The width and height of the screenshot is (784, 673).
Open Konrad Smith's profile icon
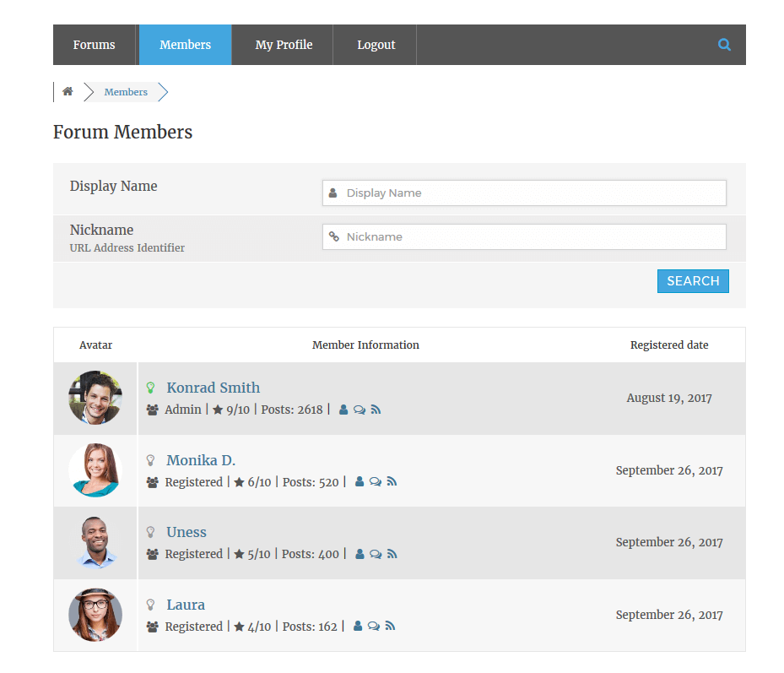[343, 410]
